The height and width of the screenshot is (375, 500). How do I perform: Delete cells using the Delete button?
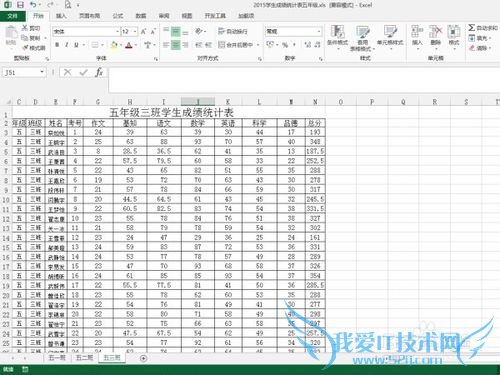tap(435, 37)
